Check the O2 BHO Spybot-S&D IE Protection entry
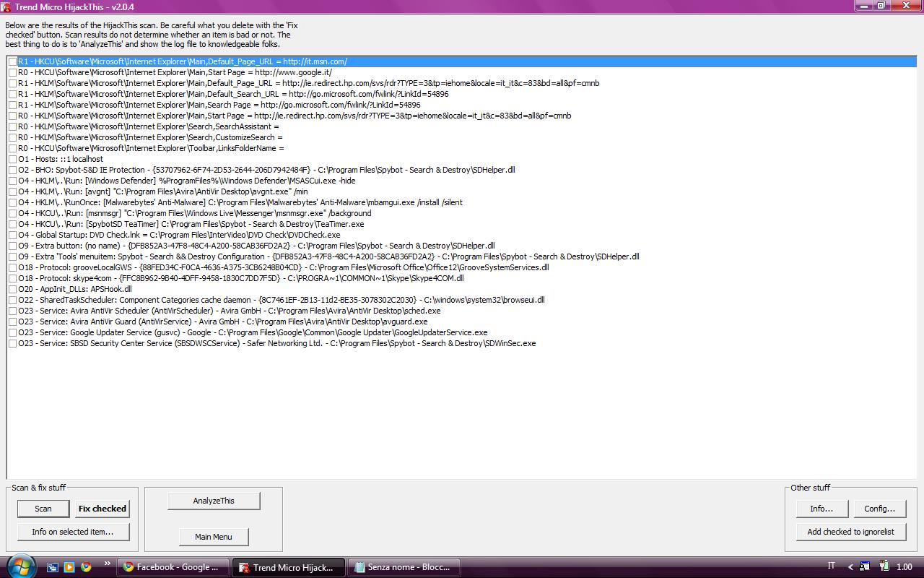 click(x=13, y=170)
